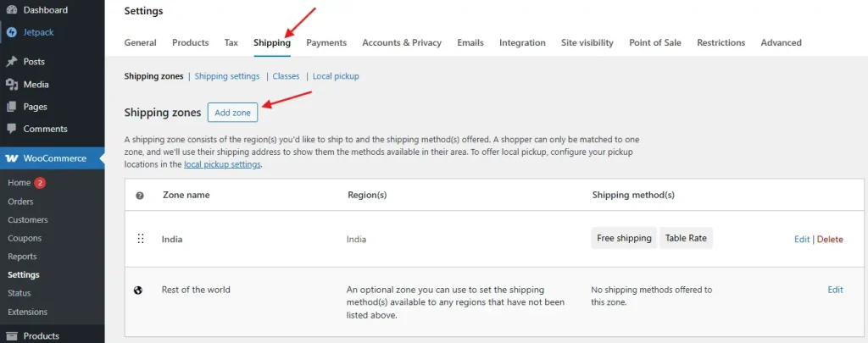Click the Products box icon in sidebar
868x343 pixels.
pyautogui.click(x=12, y=336)
